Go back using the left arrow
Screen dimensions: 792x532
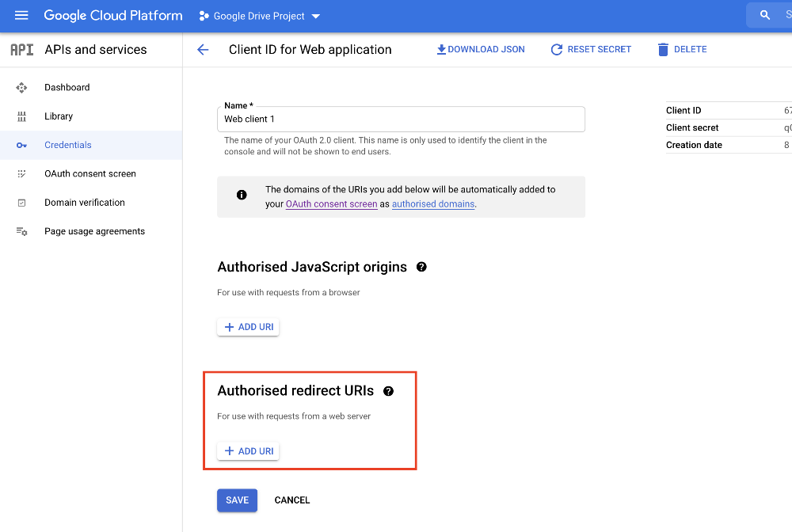click(203, 49)
